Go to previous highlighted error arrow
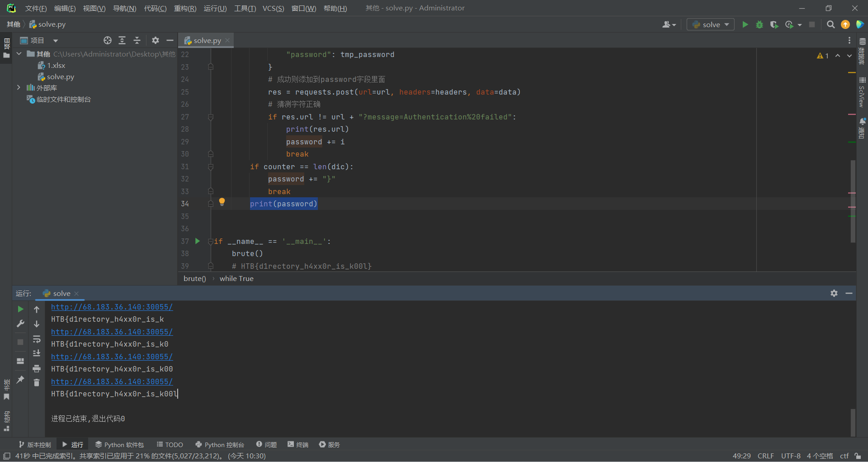 tap(838, 56)
